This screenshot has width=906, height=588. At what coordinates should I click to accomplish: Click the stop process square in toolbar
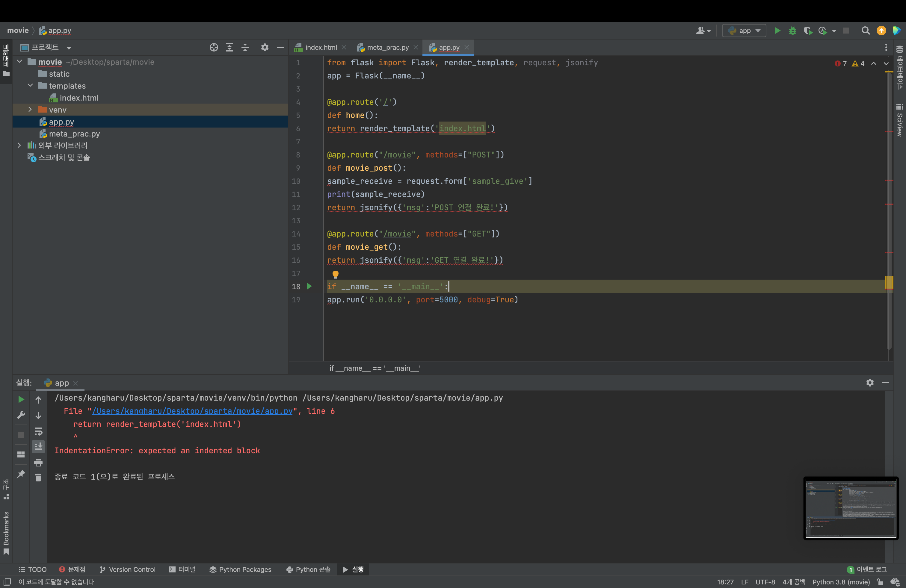pos(846,31)
